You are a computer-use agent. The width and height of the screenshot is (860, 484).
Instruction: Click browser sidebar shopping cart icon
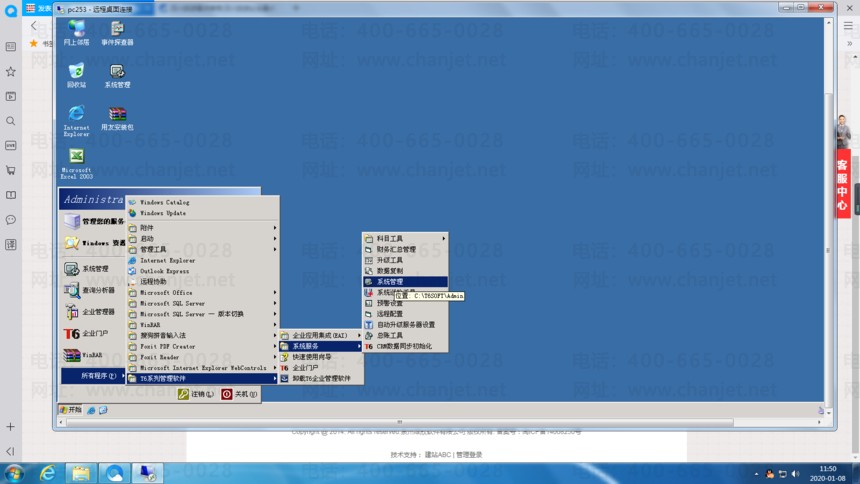[10, 170]
